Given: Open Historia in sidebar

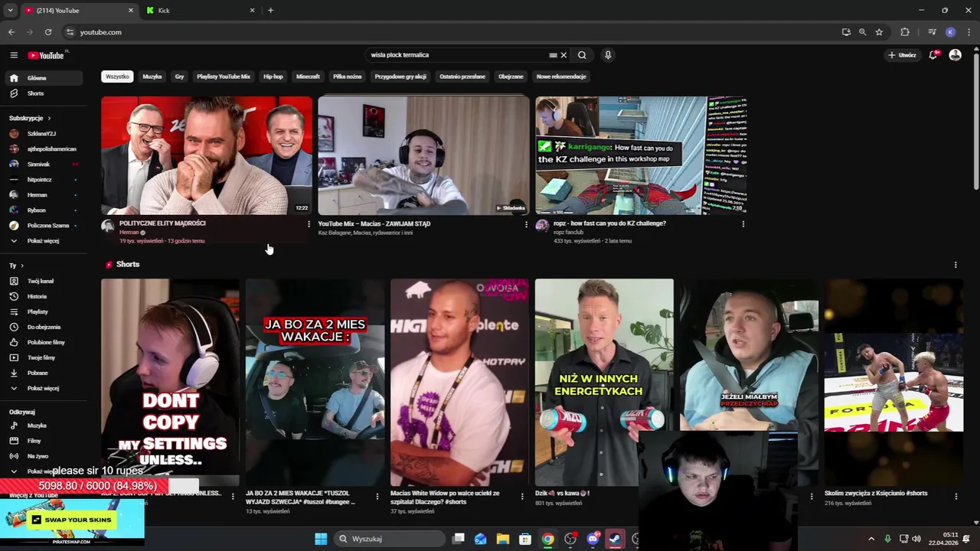Looking at the screenshot, I should 44,296.
